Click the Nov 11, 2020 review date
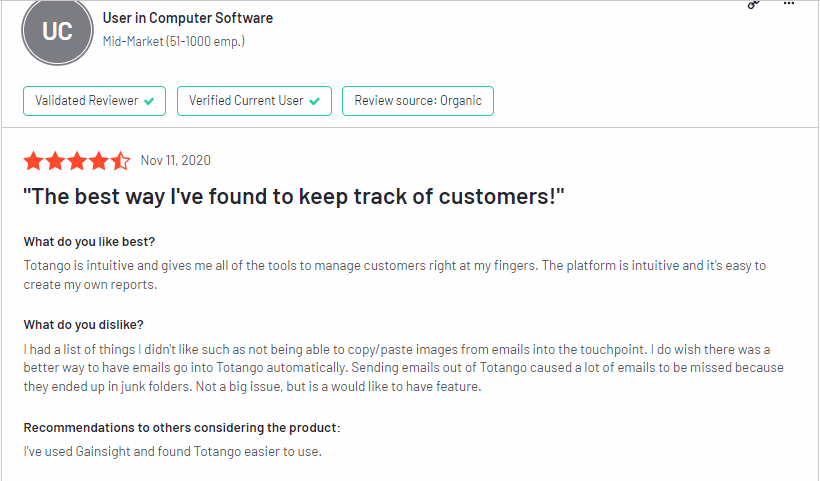The image size is (820, 481). (176, 161)
